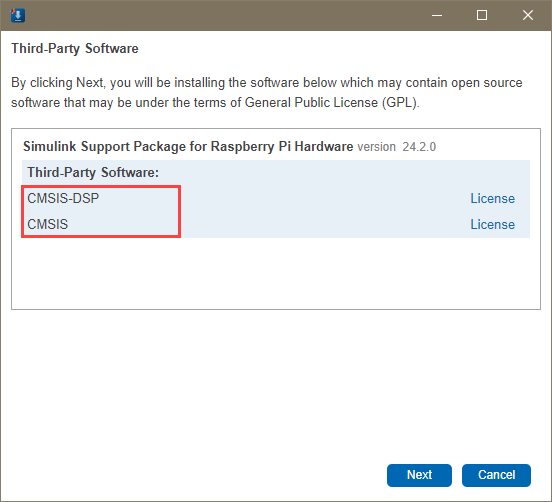The height and width of the screenshot is (502, 552).
Task: Click the installer download icon in title bar
Action: (x=17, y=15)
